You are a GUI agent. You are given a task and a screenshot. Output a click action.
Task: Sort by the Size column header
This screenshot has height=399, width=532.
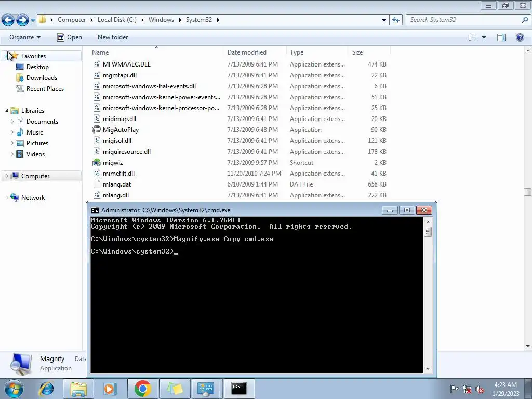[357, 52]
